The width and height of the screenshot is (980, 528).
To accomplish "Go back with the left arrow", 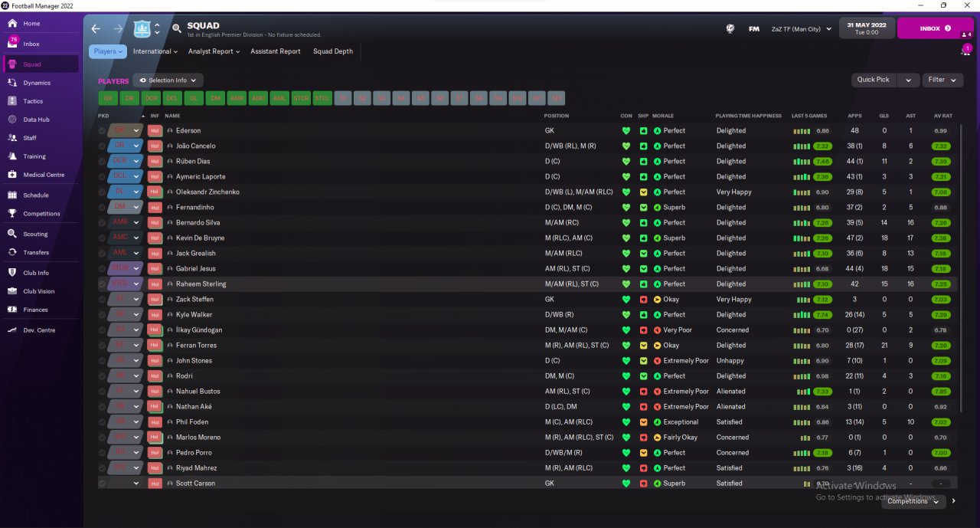I will (96, 29).
